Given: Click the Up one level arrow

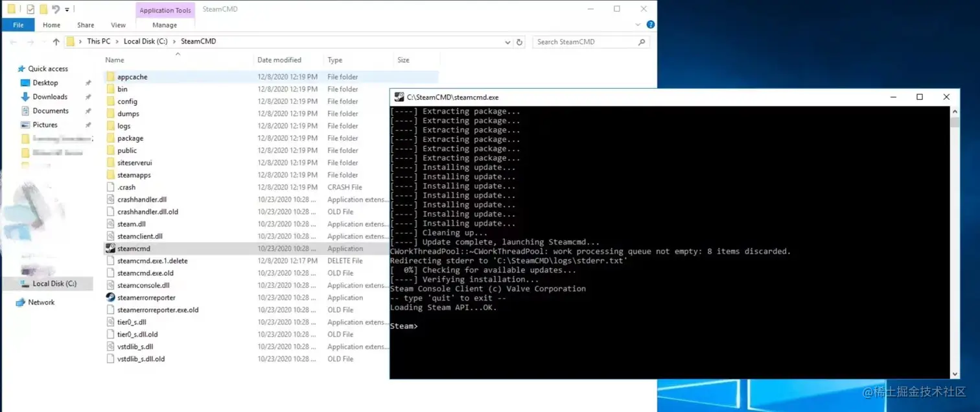Looking at the screenshot, I should 56,42.
